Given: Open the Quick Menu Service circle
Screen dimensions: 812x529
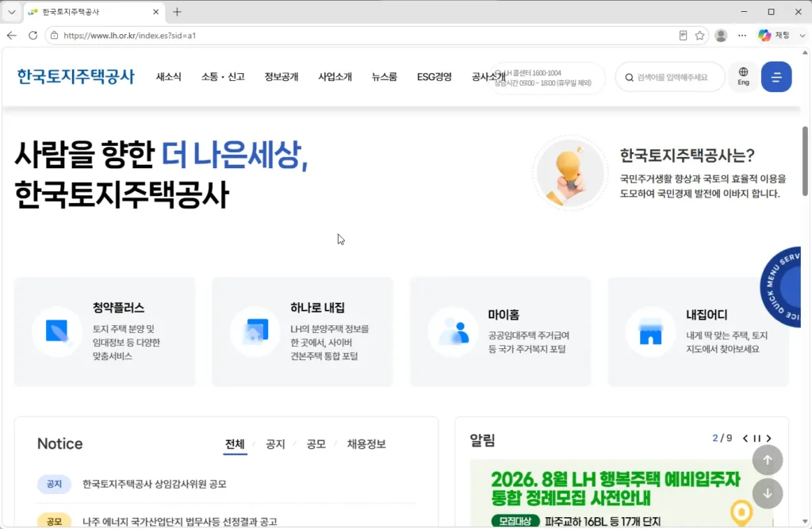Looking at the screenshot, I should point(781,287).
